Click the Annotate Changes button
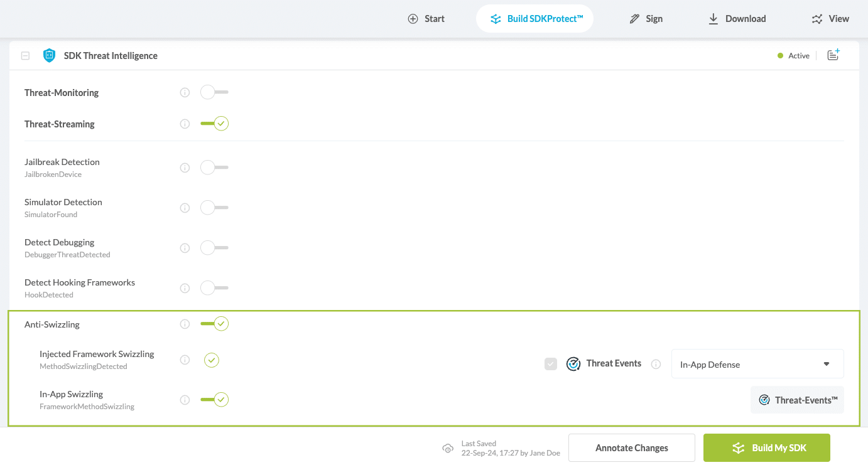The image size is (868, 465). tap(631, 448)
